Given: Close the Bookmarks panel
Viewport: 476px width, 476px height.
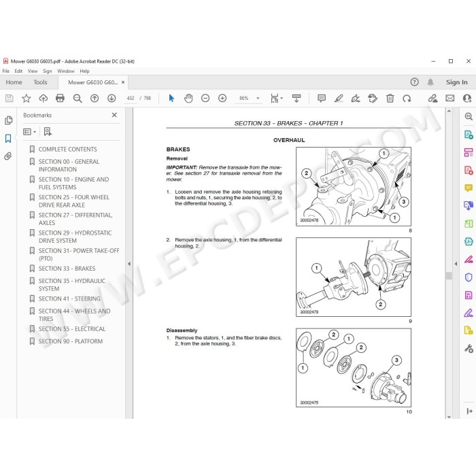Looking at the screenshot, I should point(114,115).
